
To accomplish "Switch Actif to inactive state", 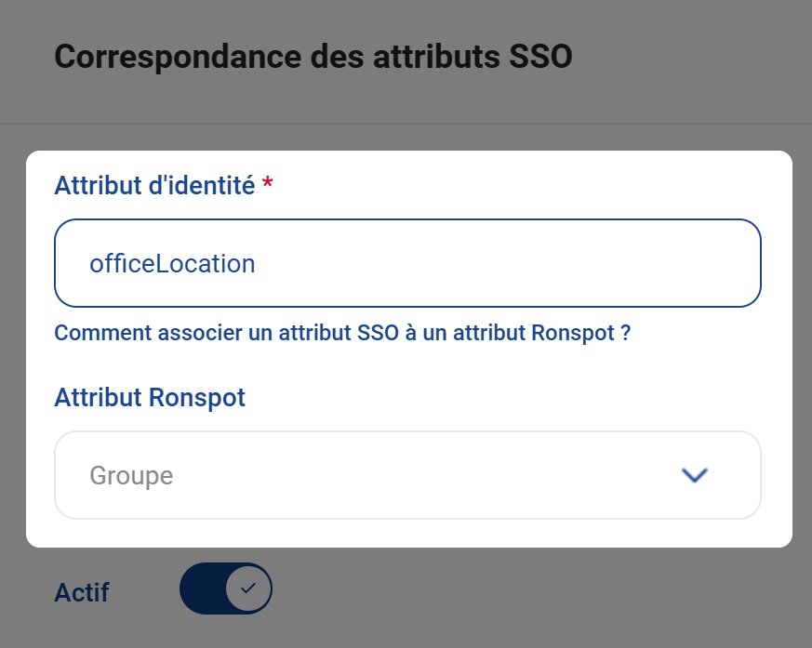I will tap(226, 588).
